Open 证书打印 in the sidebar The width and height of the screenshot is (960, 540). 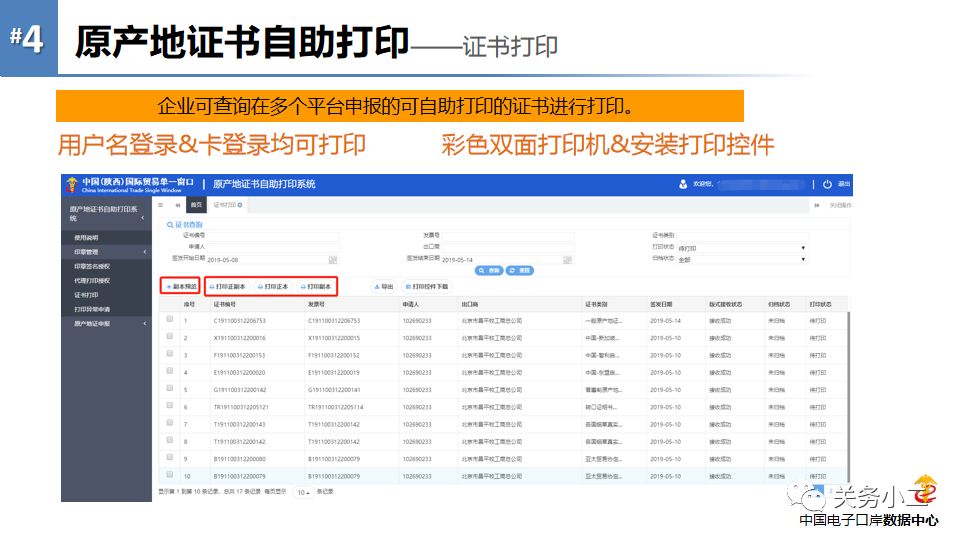86,294
